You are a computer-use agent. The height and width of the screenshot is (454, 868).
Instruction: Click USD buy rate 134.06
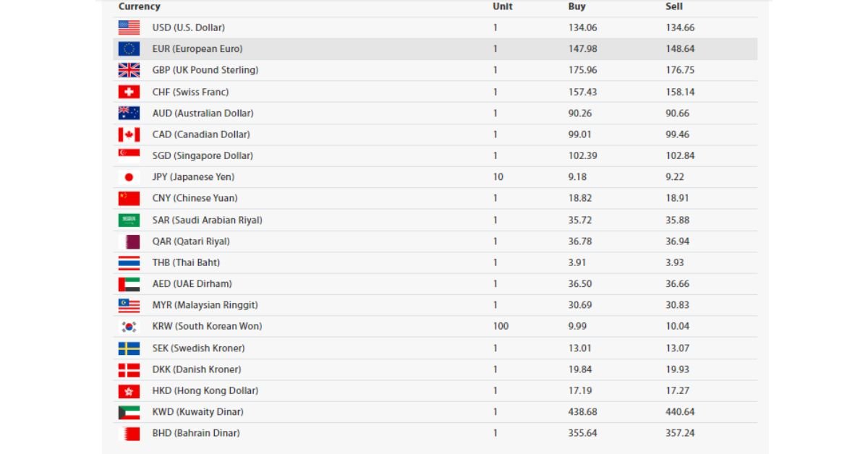click(583, 28)
